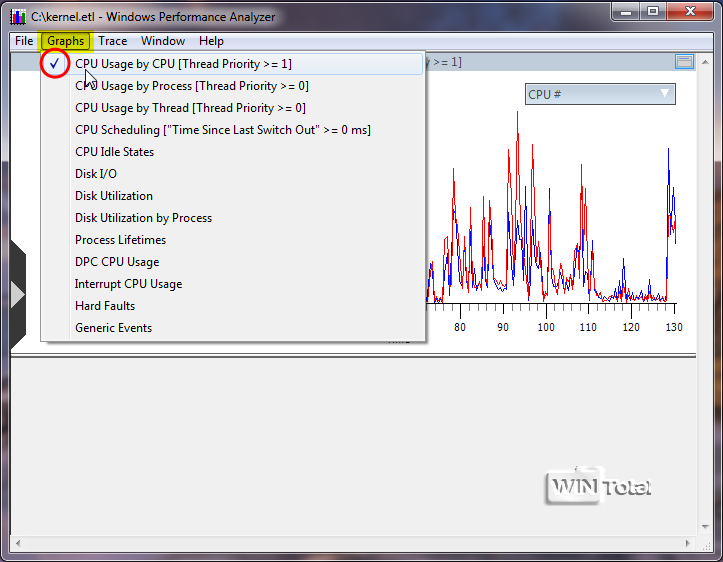Enable the Disk Utilization graph

tap(232, 196)
